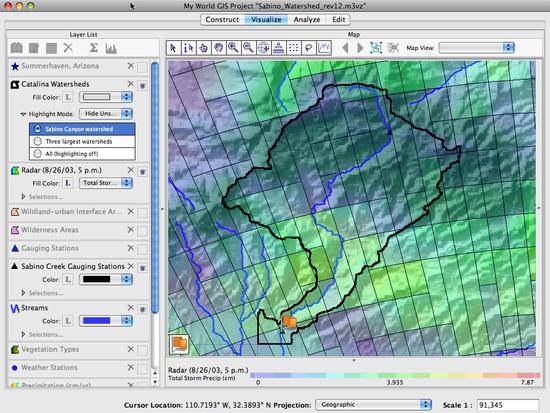Viewport: 550px width, 413px height.
Task: Click the measure distance ruler tool
Action: coord(279,48)
